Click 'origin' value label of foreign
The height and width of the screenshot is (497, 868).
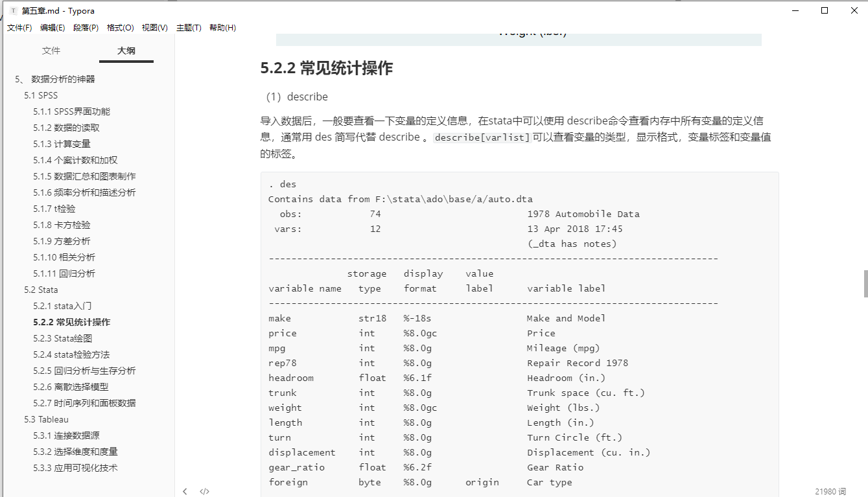click(482, 482)
